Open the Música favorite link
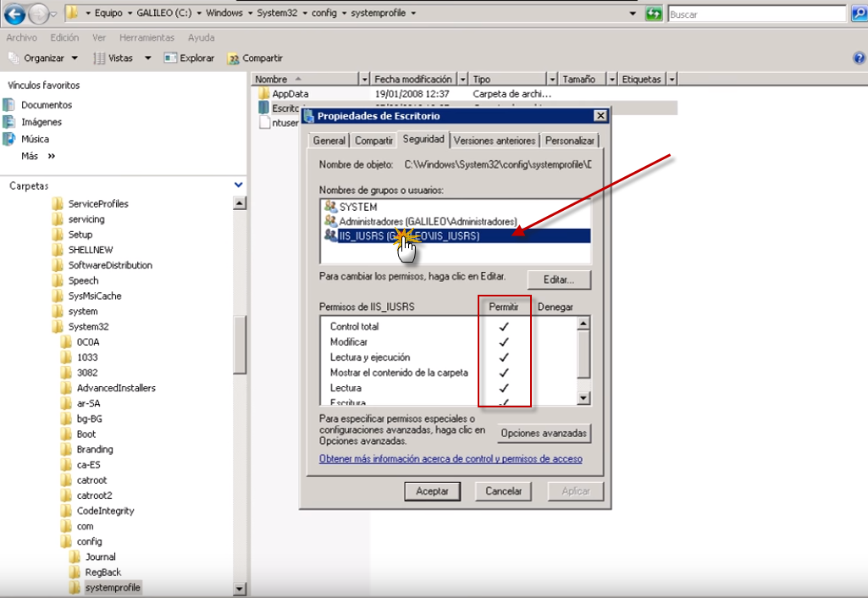Image resolution: width=868 pixels, height=598 pixels. [x=35, y=139]
